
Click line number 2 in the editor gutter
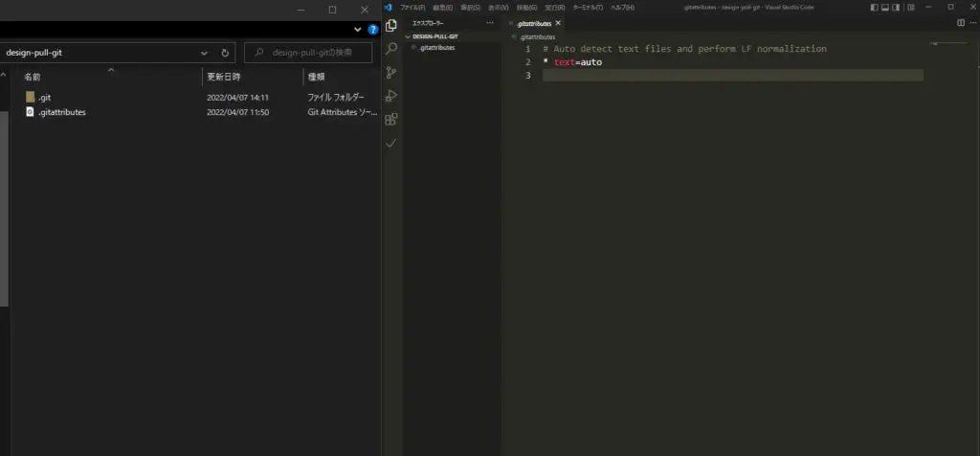[x=528, y=62]
